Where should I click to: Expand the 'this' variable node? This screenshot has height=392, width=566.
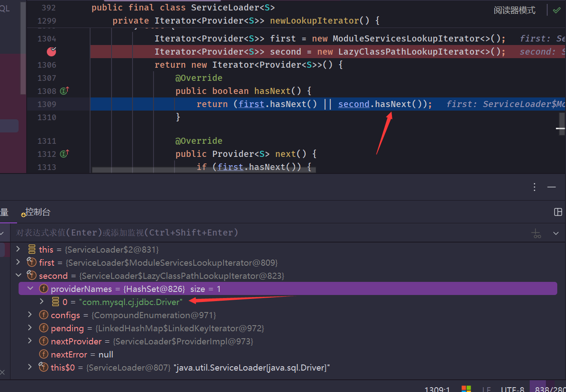[x=18, y=249]
